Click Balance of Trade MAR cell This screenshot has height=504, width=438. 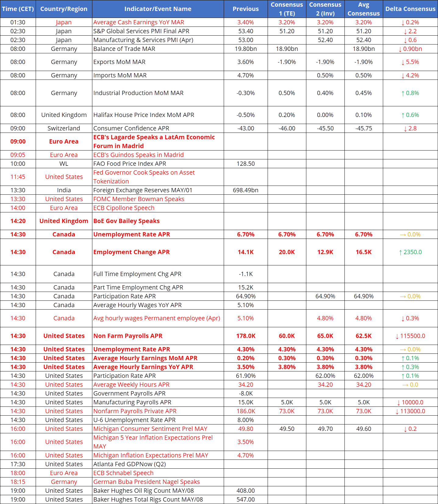pos(158,49)
